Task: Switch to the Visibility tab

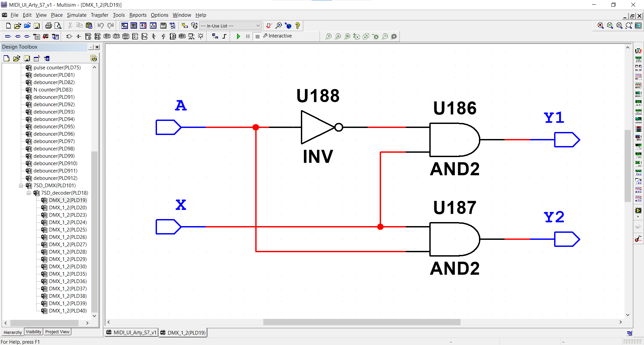Action: click(x=34, y=332)
